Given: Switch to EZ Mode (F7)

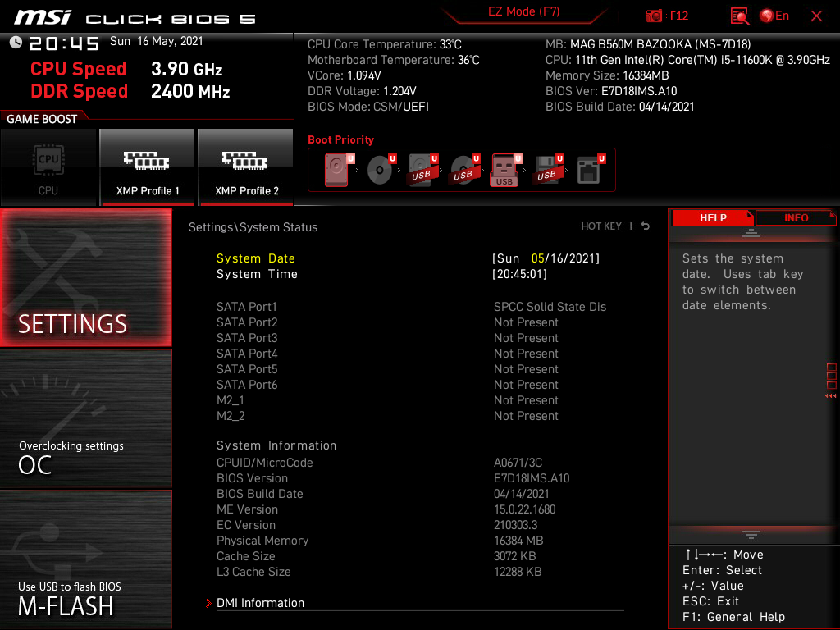Looking at the screenshot, I should coord(524,11).
